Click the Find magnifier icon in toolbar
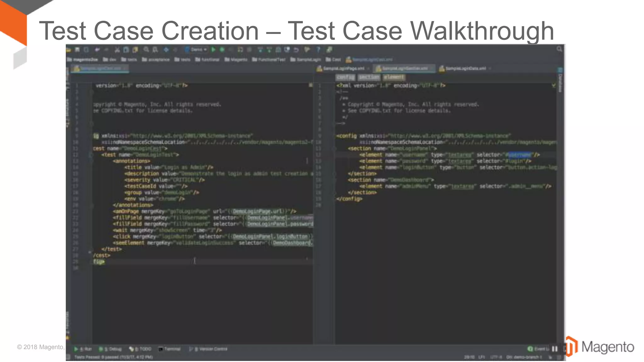Screen dimensions: 644x362 pos(146,50)
